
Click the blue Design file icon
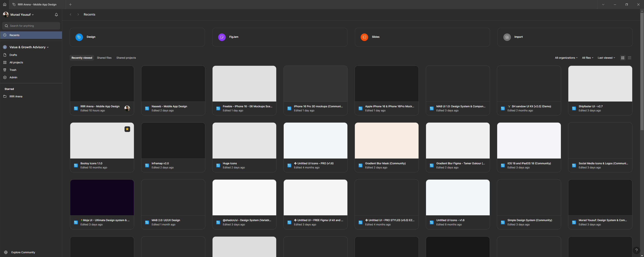click(x=79, y=37)
